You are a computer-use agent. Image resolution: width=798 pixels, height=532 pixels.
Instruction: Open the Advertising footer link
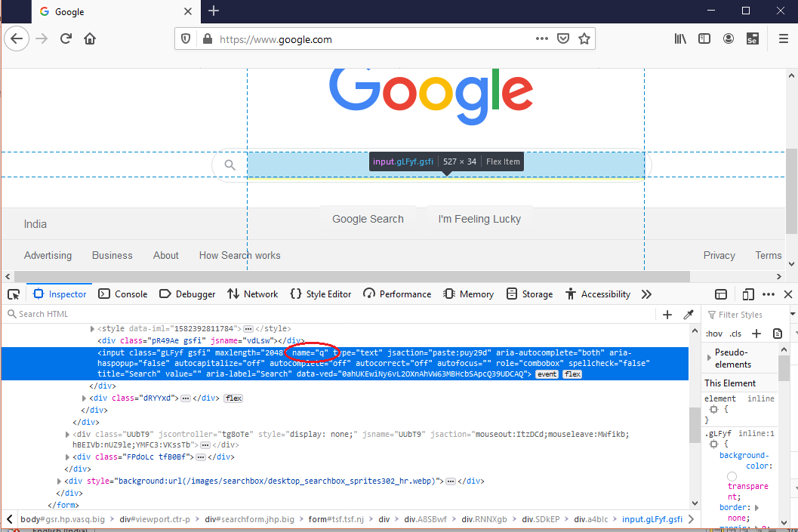pos(48,255)
